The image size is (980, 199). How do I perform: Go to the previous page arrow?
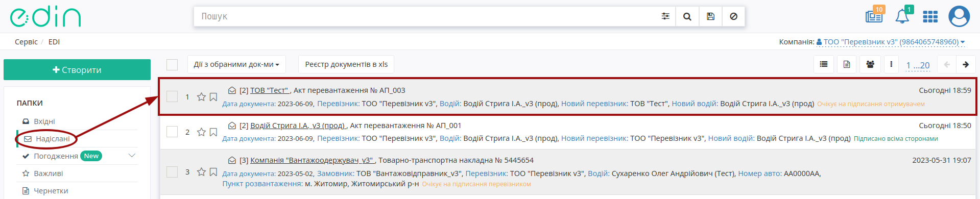[947, 64]
